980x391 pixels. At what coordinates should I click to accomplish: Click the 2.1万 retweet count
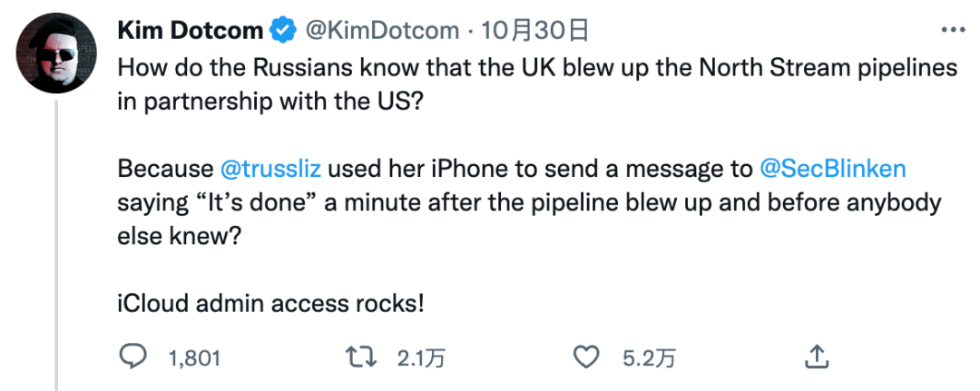click(x=421, y=358)
